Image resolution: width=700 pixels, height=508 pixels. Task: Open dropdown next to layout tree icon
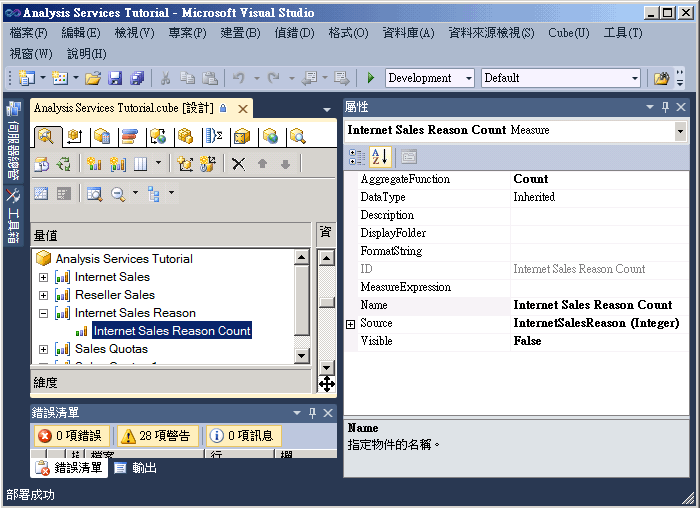click(171, 193)
